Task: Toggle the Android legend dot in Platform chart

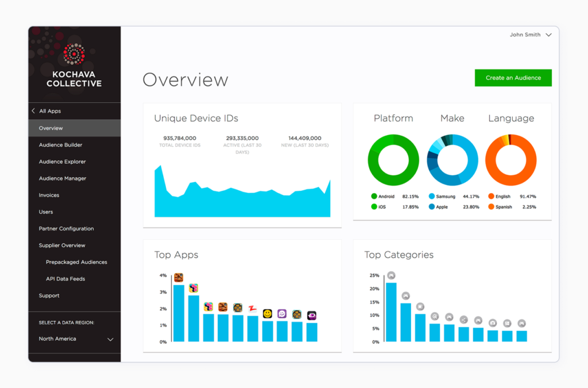Action: click(x=375, y=196)
